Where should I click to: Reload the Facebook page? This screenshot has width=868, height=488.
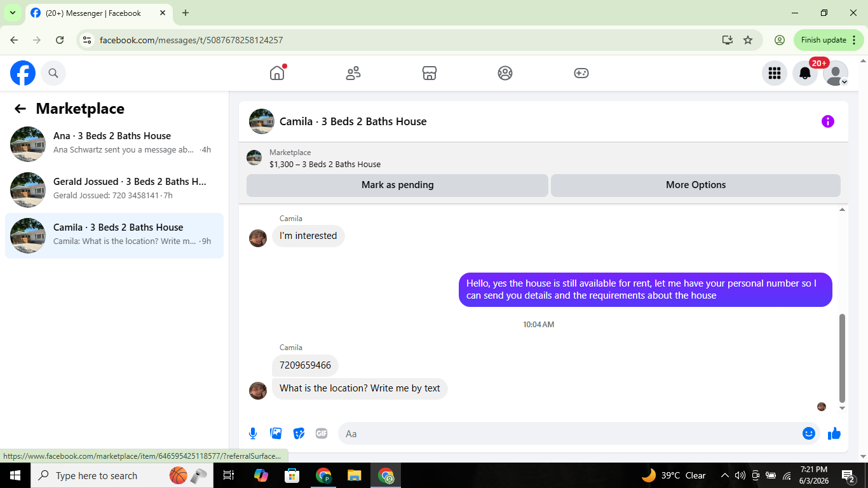pyautogui.click(x=60, y=40)
